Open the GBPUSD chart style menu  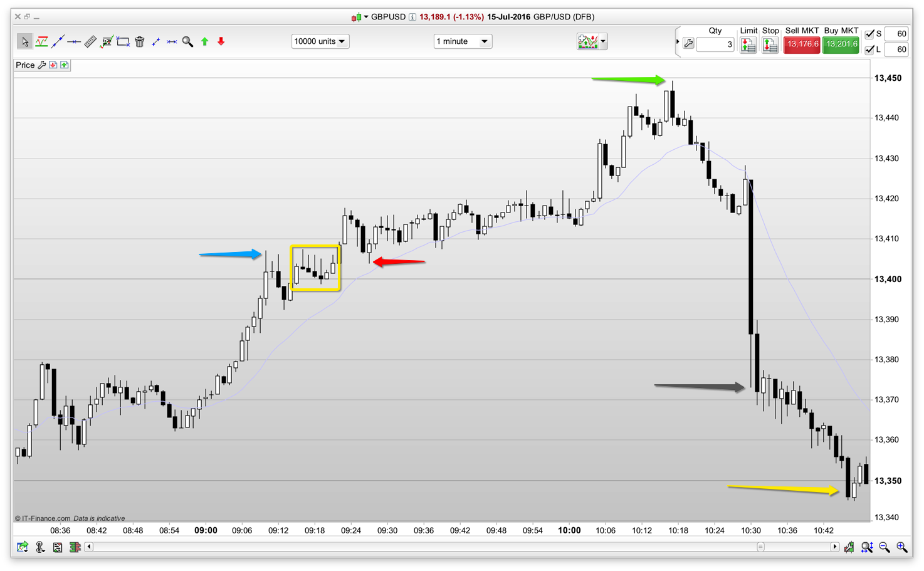click(359, 17)
